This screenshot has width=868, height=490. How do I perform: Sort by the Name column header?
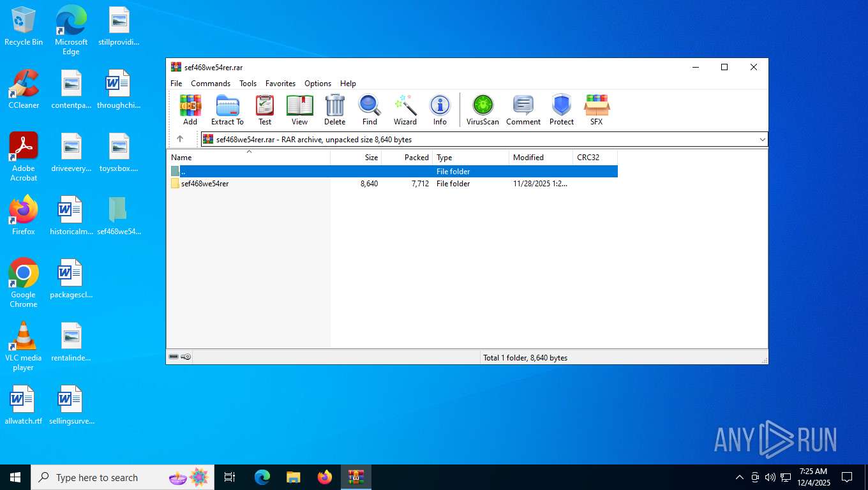pyautogui.click(x=249, y=158)
